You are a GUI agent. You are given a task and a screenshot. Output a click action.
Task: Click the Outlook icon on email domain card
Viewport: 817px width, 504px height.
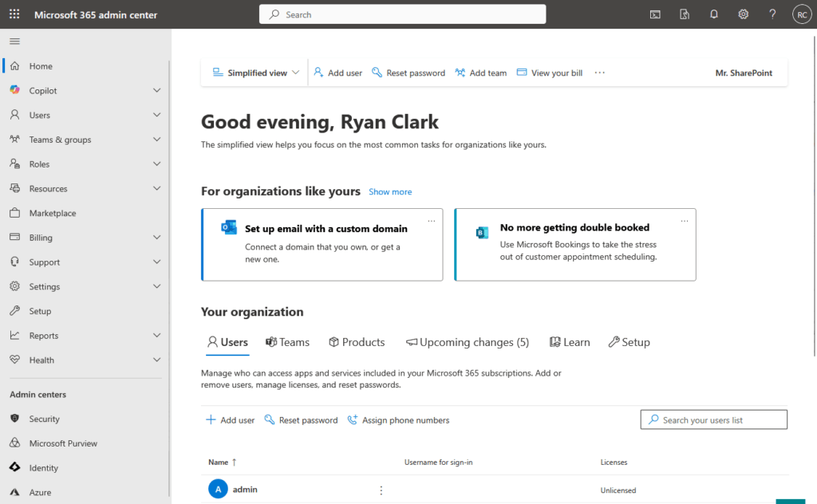coord(229,227)
